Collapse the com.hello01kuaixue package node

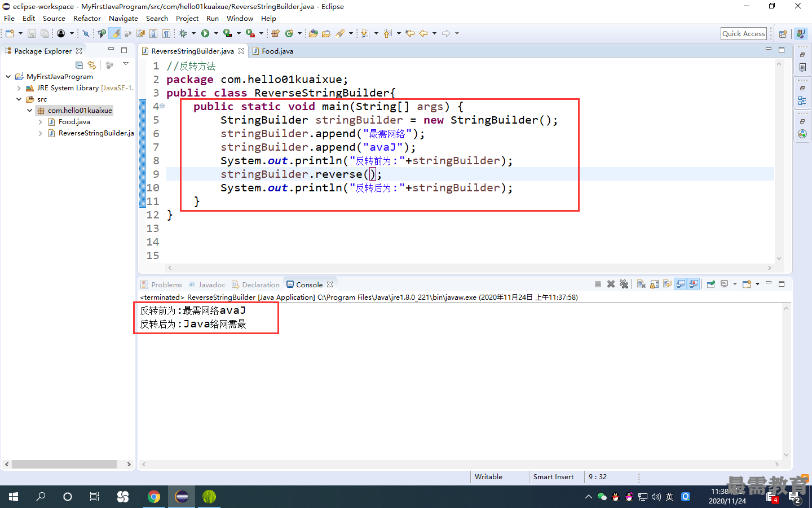pyautogui.click(x=29, y=110)
